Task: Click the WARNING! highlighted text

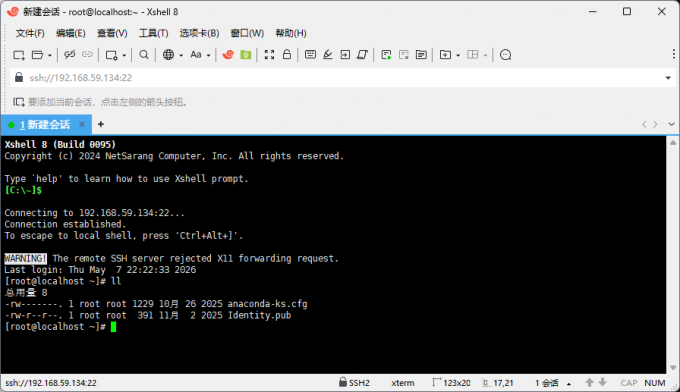Action: point(25,258)
